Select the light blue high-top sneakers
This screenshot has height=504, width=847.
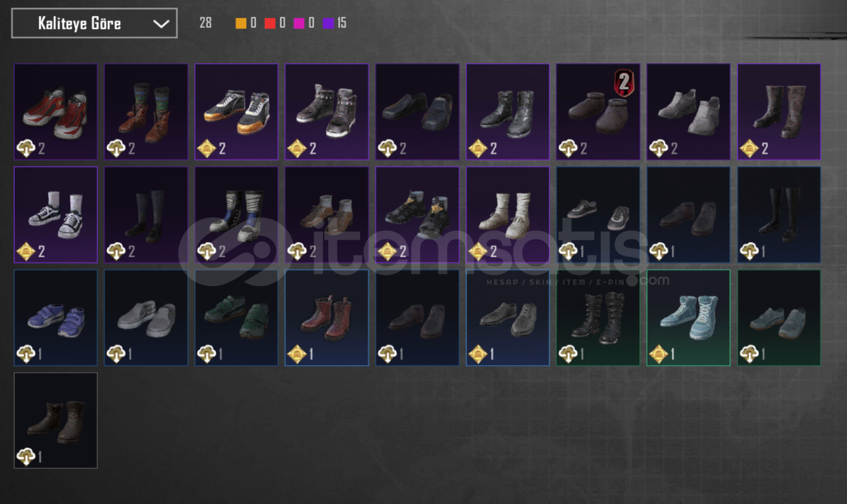688,317
